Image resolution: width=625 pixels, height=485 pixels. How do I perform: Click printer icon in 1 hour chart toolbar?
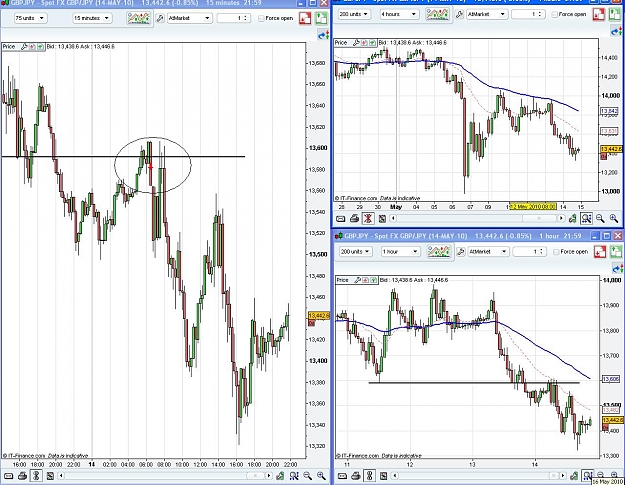pos(356,476)
